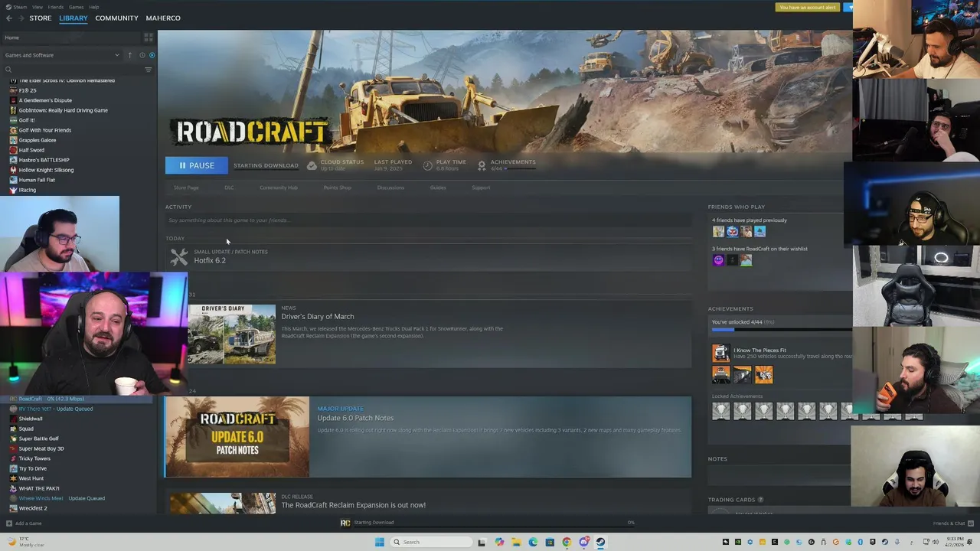
Task: Select Golf It! in the game list
Action: point(27,120)
